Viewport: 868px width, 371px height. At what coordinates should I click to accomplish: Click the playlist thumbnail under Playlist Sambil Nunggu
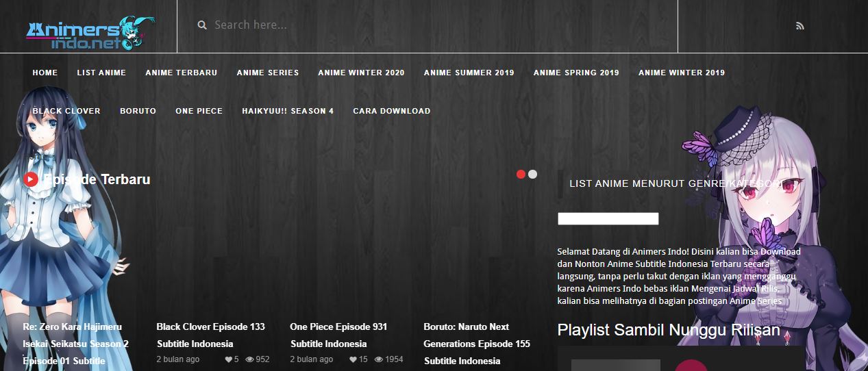615,364
